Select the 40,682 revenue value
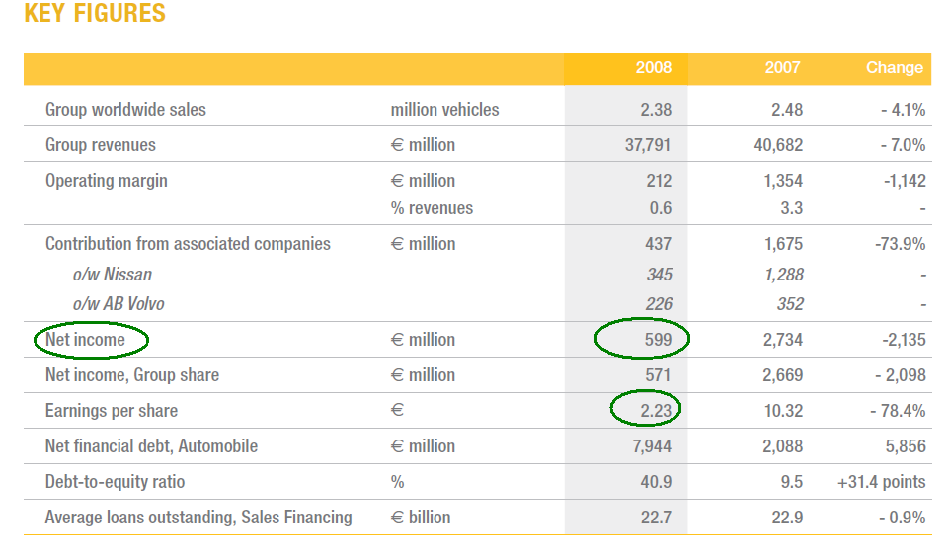The width and height of the screenshot is (950, 560). click(778, 145)
